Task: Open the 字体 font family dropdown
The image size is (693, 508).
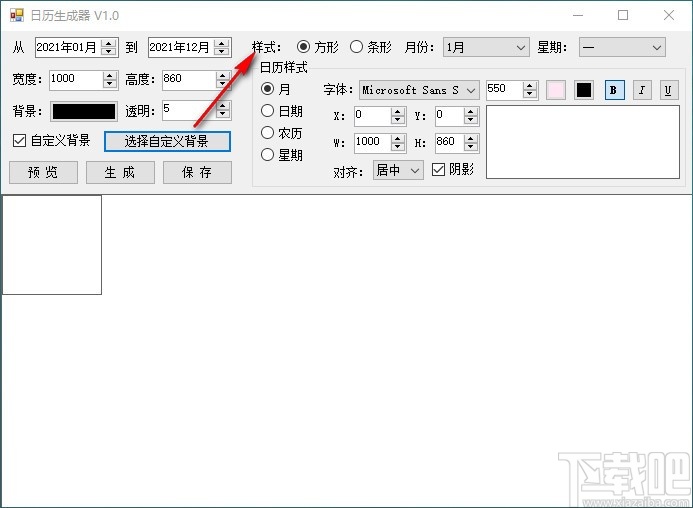Action: pos(419,90)
